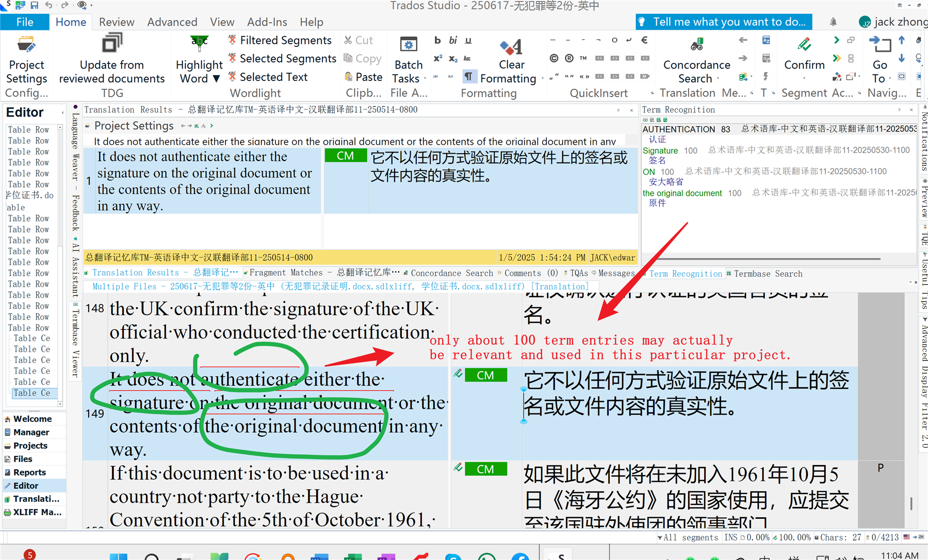Insert the registered ® symbol
This screenshot has width=928, height=560.
point(569,58)
